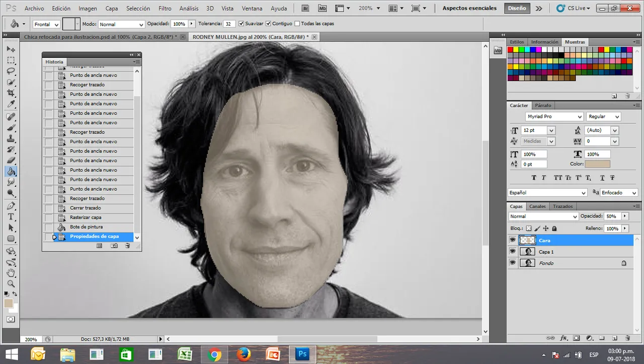Uncheck the Suavizar checkbox

pyautogui.click(x=242, y=24)
